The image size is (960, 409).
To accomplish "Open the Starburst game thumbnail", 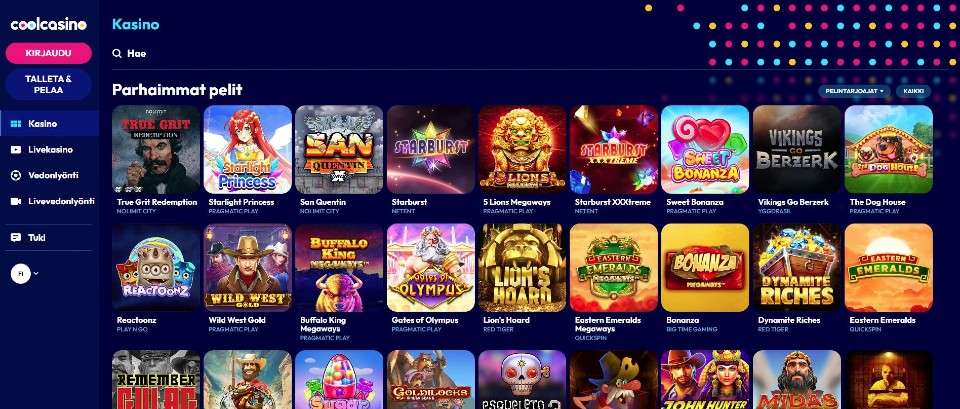I will coord(431,149).
